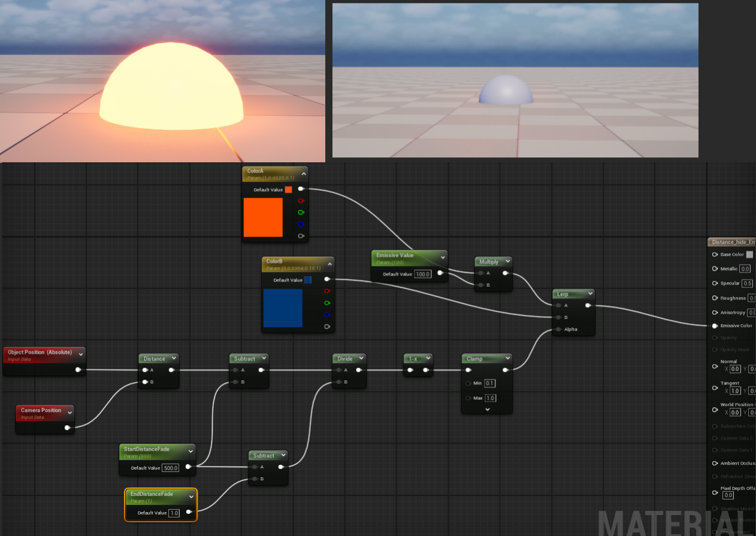
Task: Open the ColorA orange default value swatch
Action: pos(288,190)
